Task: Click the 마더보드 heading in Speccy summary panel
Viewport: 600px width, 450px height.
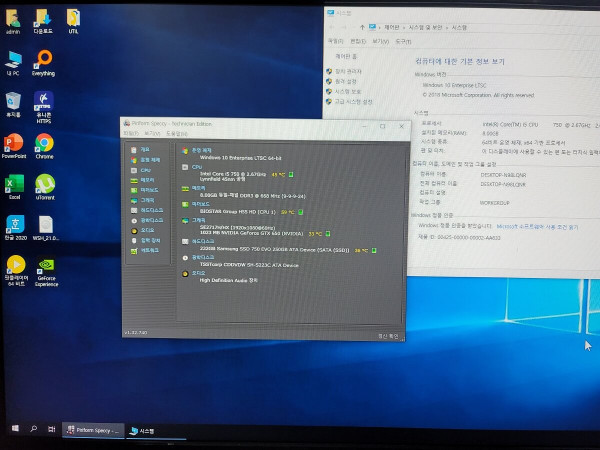Action: click(x=201, y=204)
